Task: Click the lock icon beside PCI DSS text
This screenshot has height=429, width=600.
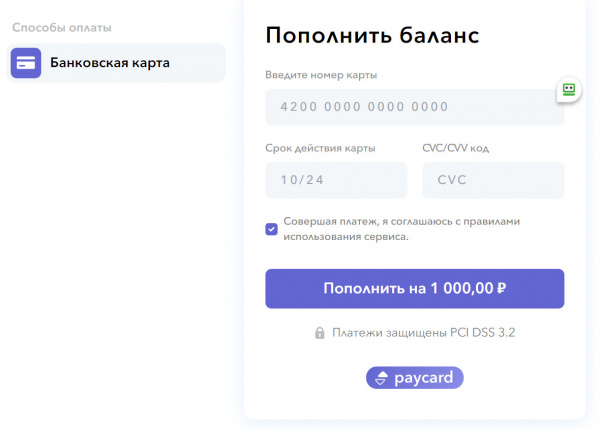Action: click(x=320, y=333)
